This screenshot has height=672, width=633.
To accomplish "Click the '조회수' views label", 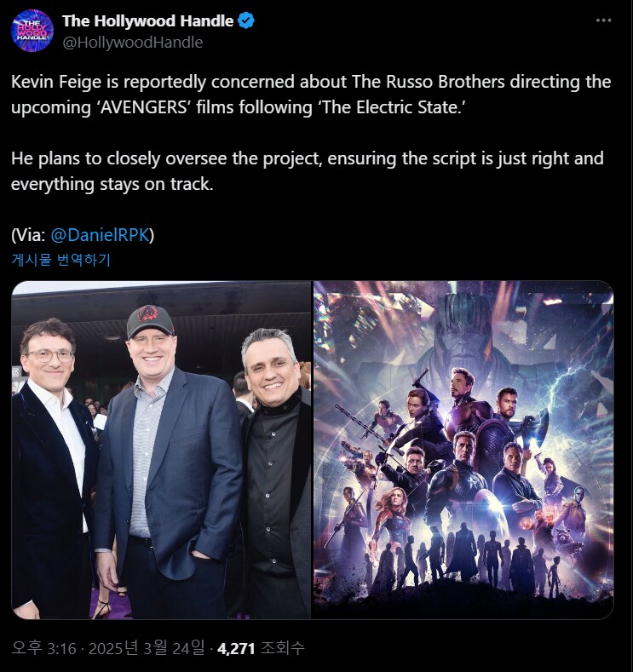I will pos(283,648).
